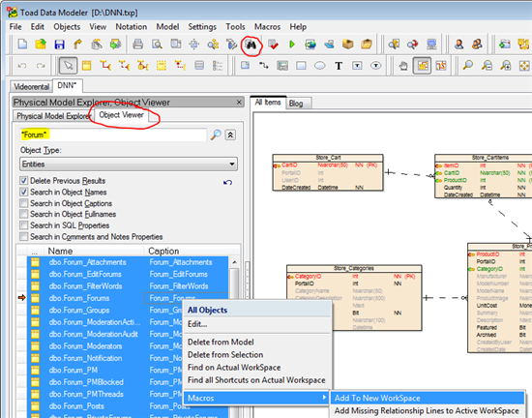Click the results list scrollbar up arrow
The image size is (532, 418).
pyautogui.click(x=234, y=262)
